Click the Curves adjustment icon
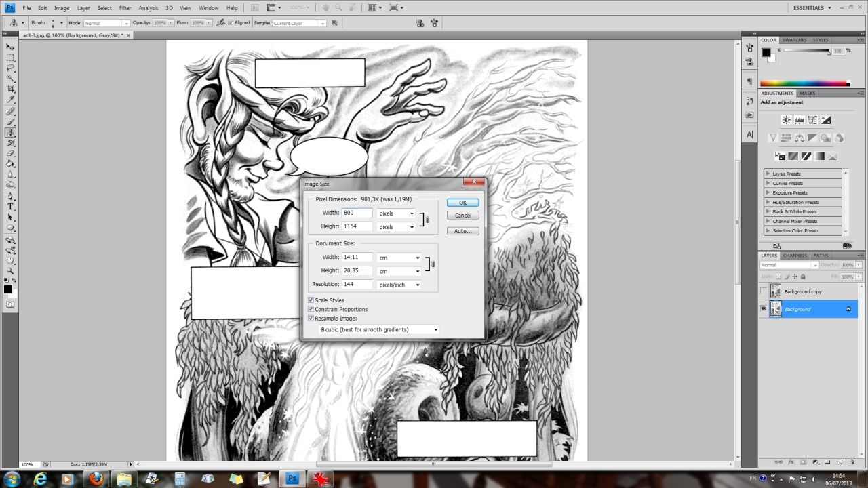The height and width of the screenshot is (488, 868). [812, 120]
